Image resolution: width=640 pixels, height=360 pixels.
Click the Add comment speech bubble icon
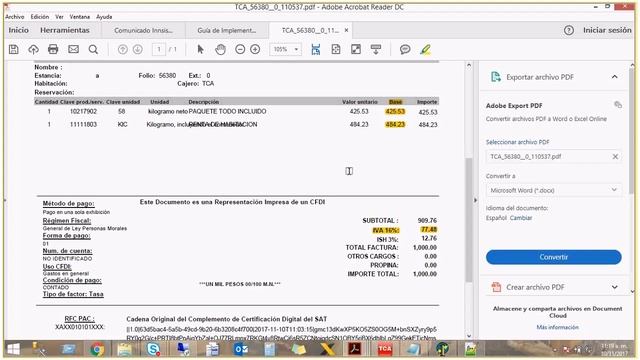tap(405, 49)
